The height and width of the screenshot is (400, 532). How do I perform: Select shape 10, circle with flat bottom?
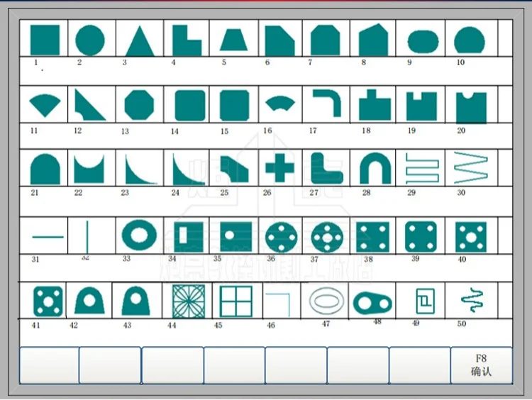[x=470, y=40]
